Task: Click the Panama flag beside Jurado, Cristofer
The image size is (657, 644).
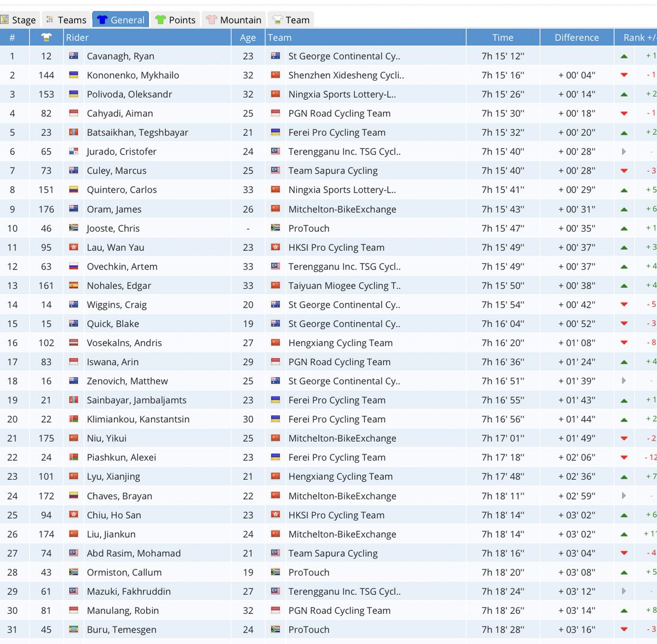Action: coord(73,152)
